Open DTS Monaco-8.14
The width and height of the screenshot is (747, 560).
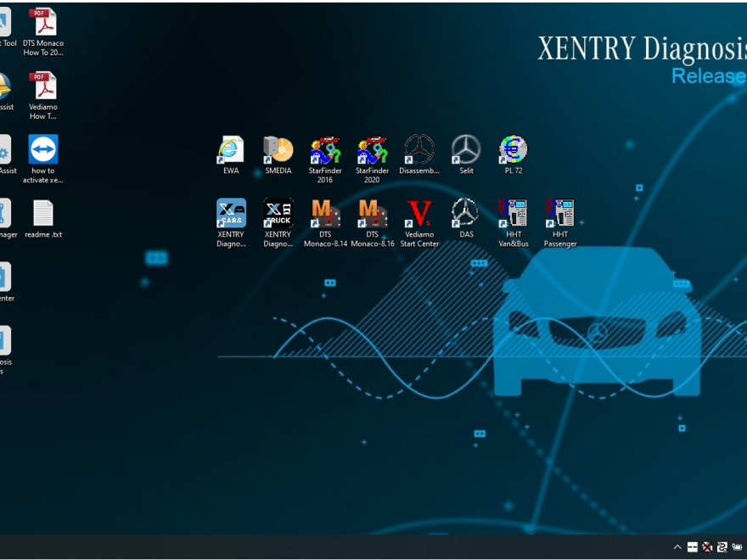pos(325,223)
